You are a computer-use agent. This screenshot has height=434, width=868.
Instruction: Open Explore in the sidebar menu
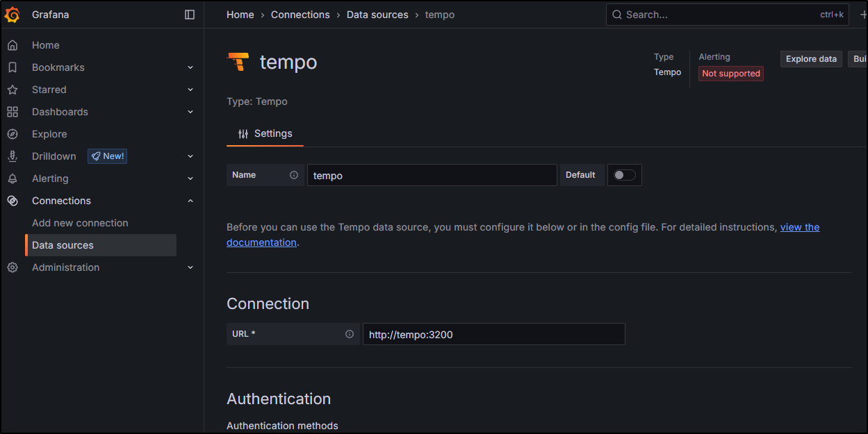[x=49, y=134]
